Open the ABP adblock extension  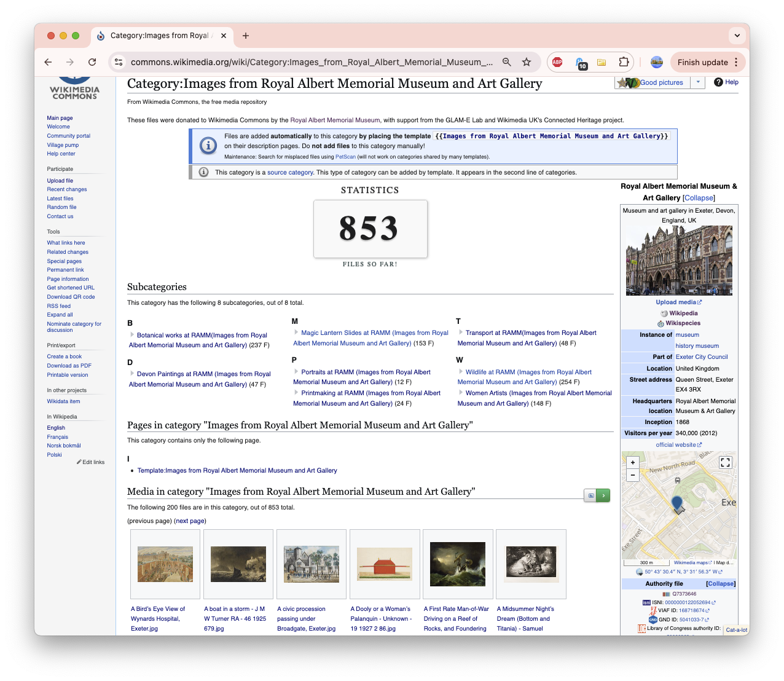557,62
